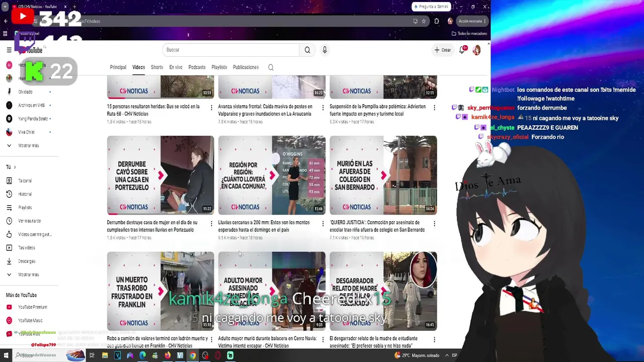Search within the channel using magnifier

[271, 67]
